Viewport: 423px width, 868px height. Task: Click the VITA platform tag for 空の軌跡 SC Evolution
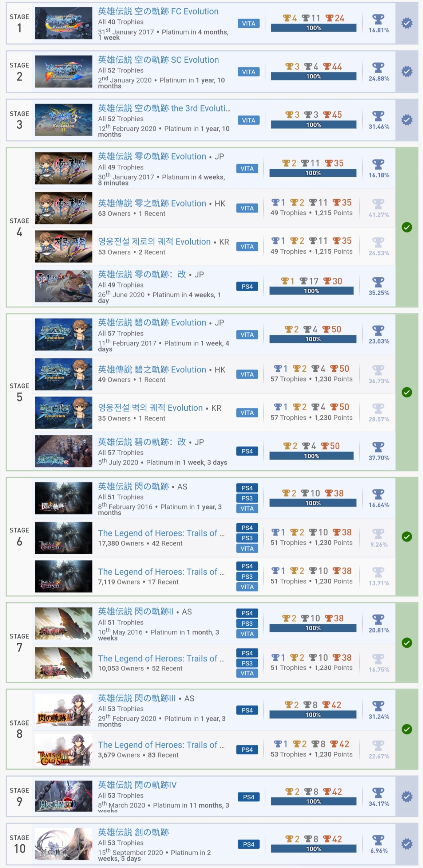click(248, 72)
